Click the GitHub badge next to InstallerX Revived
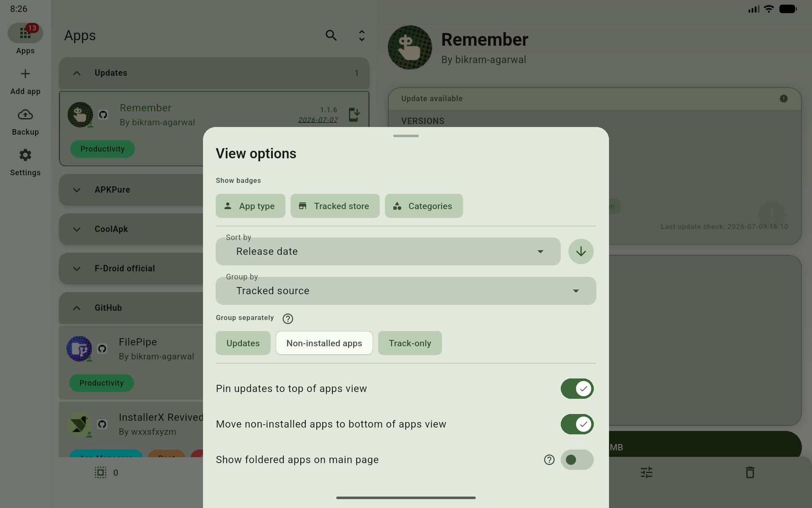Image resolution: width=812 pixels, height=508 pixels. pyautogui.click(x=102, y=424)
